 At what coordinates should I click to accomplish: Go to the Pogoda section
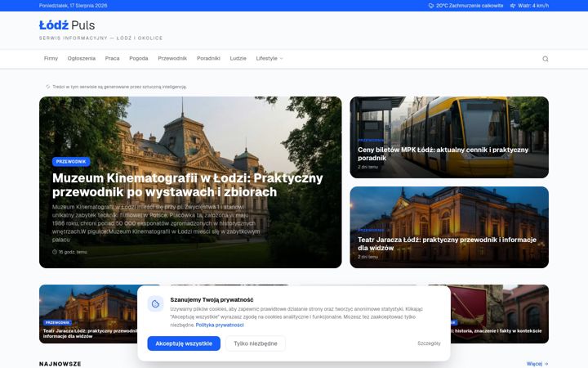point(138,58)
